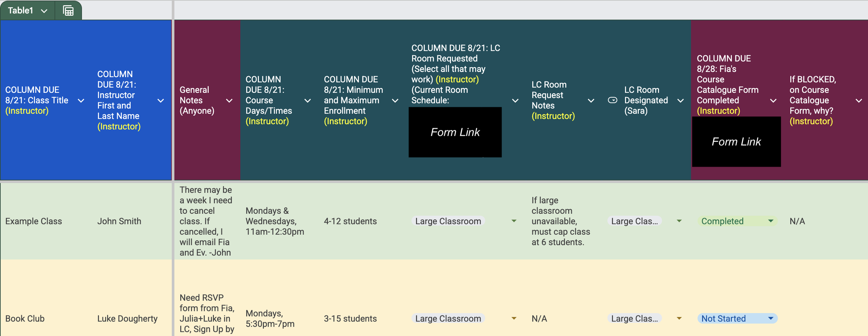The image size is (868, 336).
Task: Expand the Large Classroom dropdown in the Book Club row
Action: click(514, 318)
